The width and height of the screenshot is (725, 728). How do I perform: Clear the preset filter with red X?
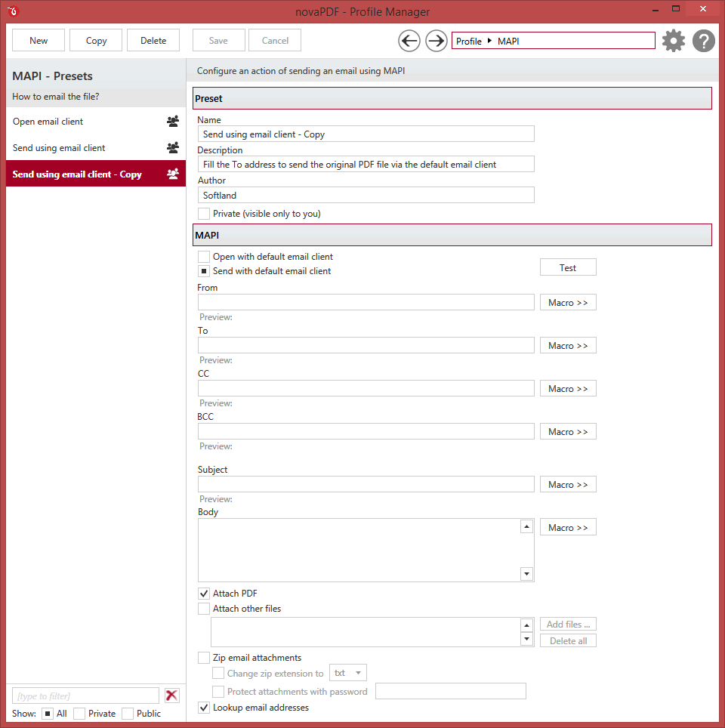[x=172, y=696]
